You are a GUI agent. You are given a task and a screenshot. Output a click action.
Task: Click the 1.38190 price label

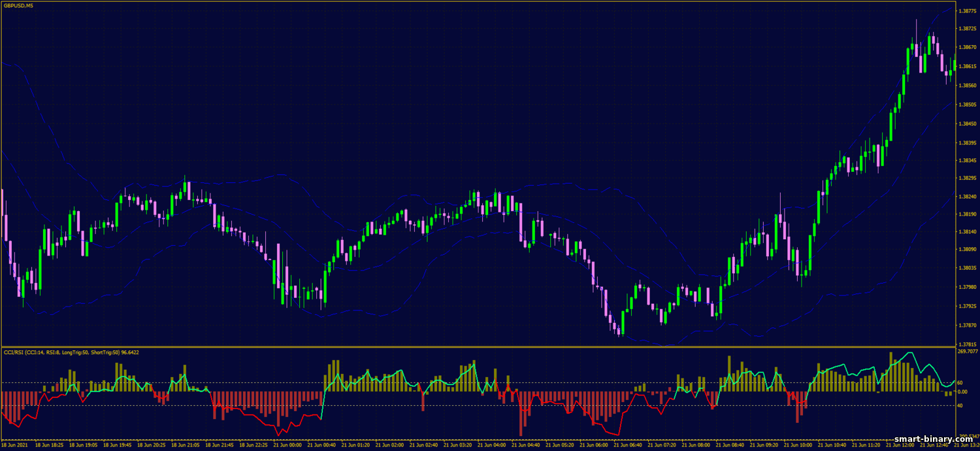[x=967, y=214]
